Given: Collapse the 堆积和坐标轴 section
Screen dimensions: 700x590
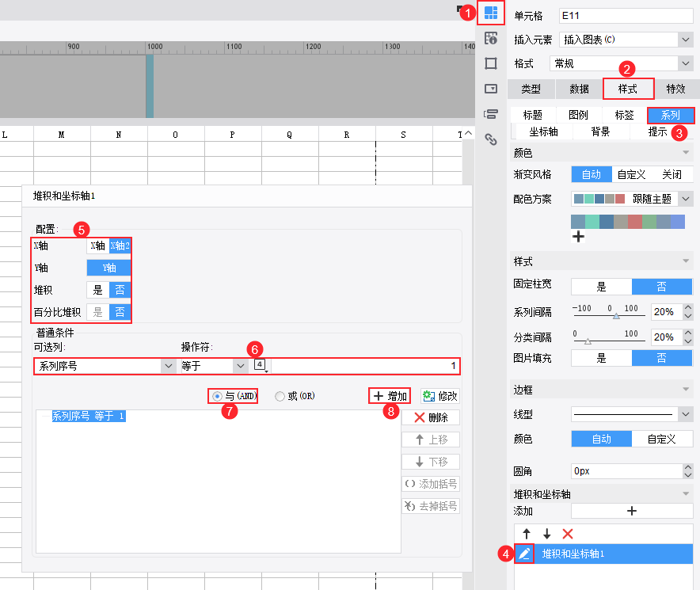Looking at the screenshot, I should (686, 493).
